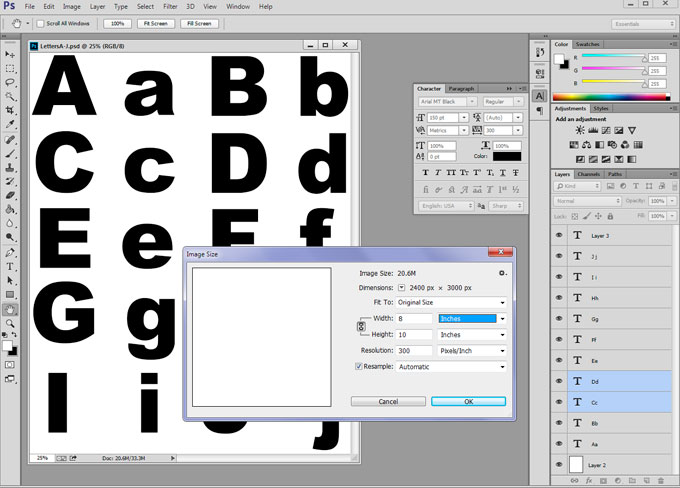Open the Width units dropdown
Screen dimensions: 680x488
coord(472,318)
